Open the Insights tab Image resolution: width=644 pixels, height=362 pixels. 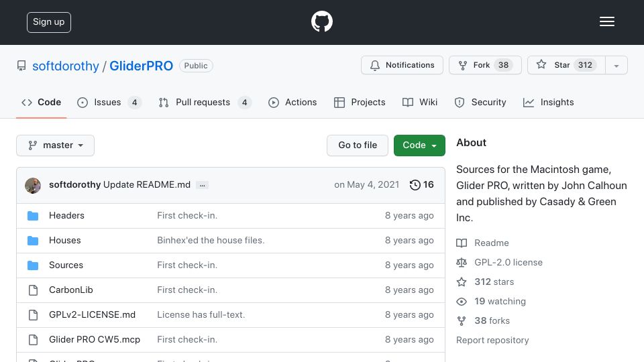point(548,102)
